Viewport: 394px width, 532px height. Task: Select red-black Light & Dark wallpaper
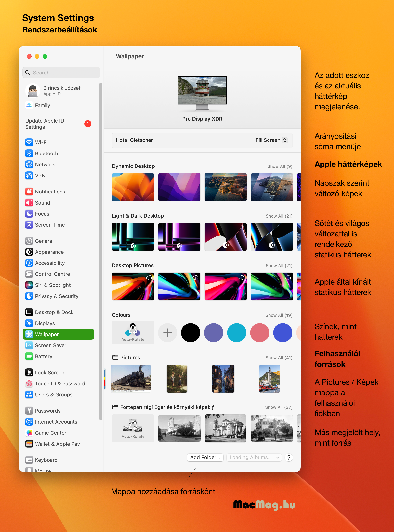coord(225,237)
